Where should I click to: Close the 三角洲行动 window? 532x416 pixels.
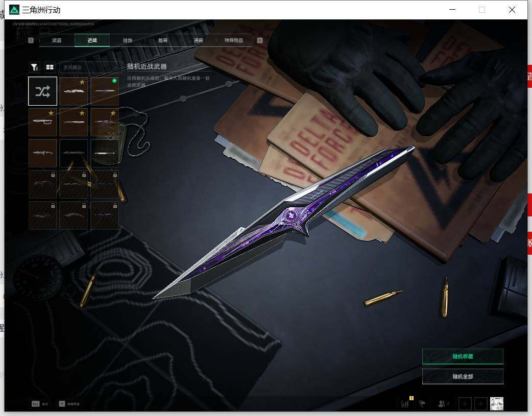tap(512, 10)
